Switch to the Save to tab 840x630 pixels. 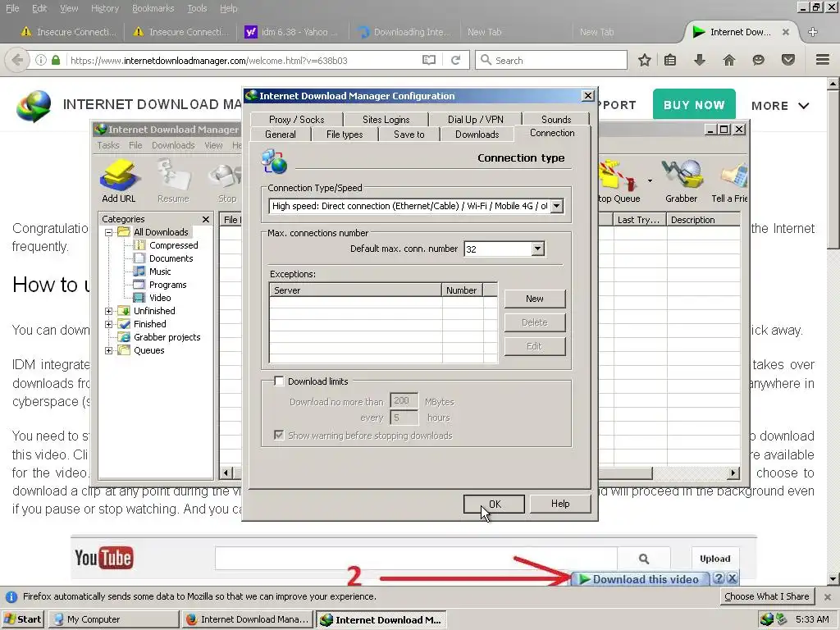[409, 135]
